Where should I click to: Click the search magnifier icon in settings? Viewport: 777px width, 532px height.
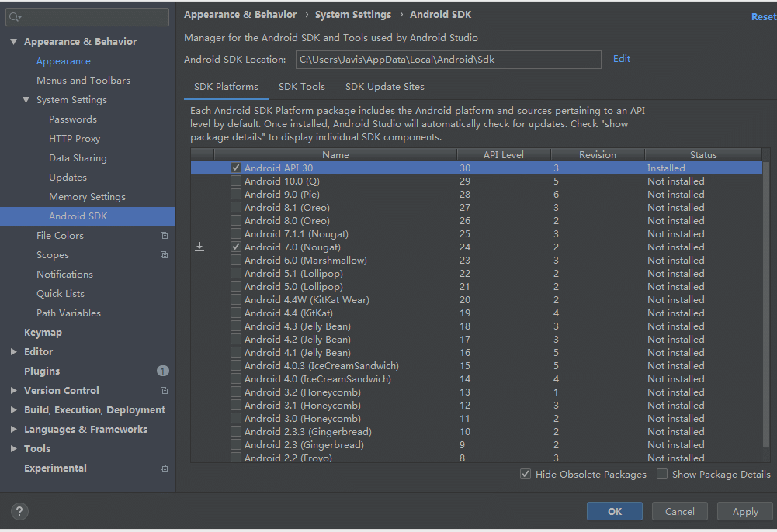(15, 17)
